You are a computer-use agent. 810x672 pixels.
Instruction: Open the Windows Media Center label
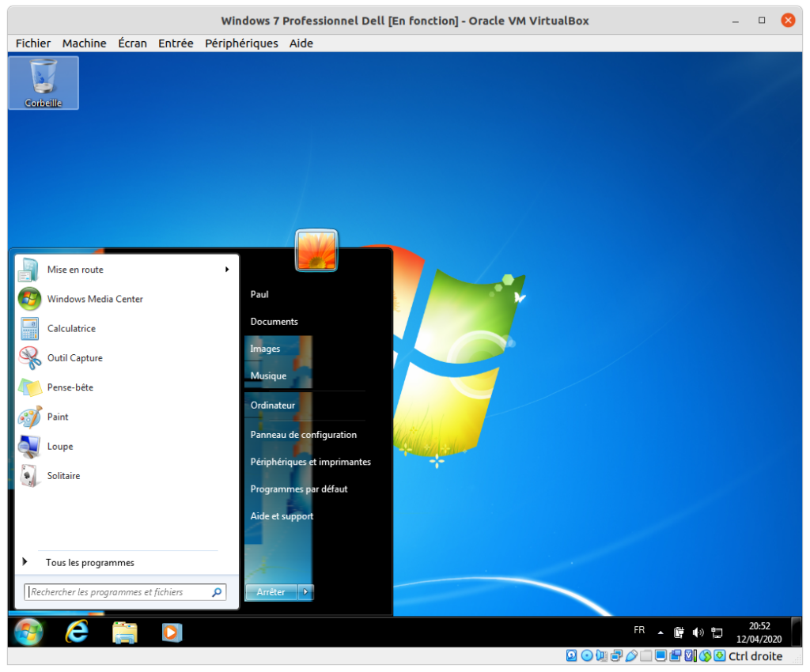pyautogui.click(x=95, y=299)
